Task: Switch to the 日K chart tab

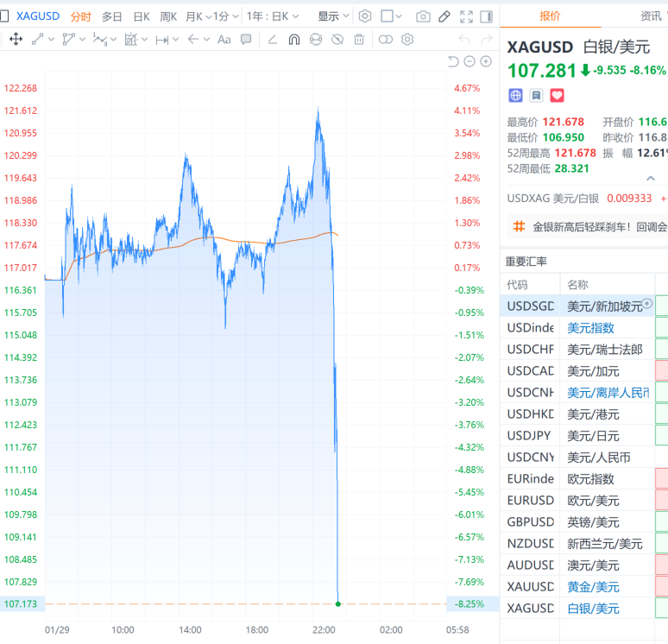Action: pyautogui.click(x=141, y=16)
